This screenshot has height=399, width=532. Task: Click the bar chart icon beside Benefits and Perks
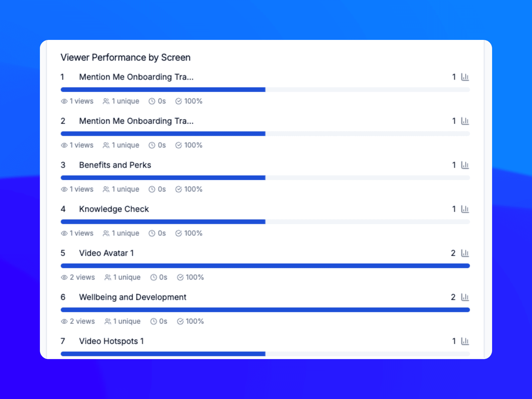pos(465,165)
